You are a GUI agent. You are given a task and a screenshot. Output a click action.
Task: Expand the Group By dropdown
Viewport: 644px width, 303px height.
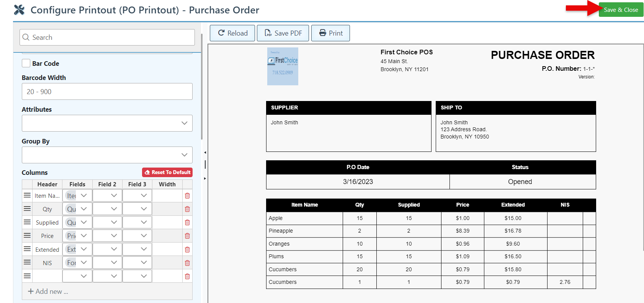click(x=107, y=155)
